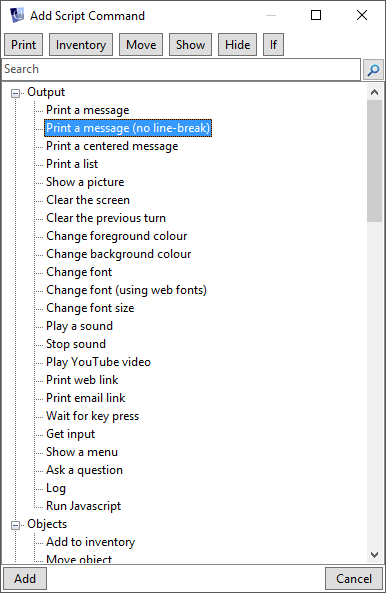Select "Change font size" command
Screen dimensions: 386x593
[x=90, y=308]
